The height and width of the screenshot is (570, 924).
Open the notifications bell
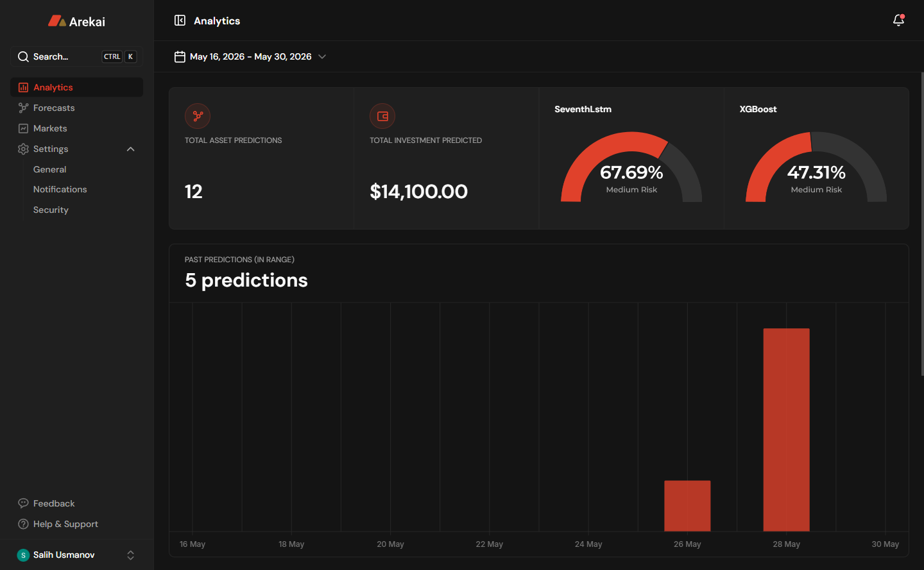coord(898,21)
